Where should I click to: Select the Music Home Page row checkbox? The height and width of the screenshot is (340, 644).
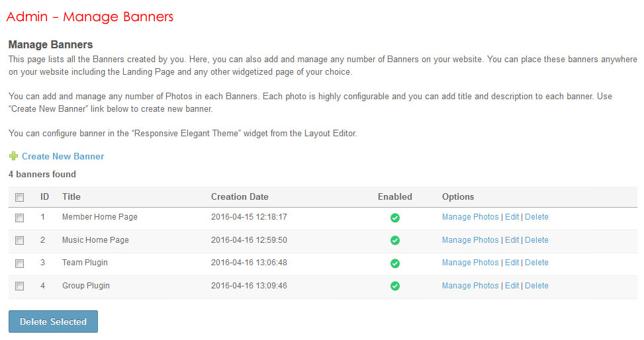coord(20,241)
